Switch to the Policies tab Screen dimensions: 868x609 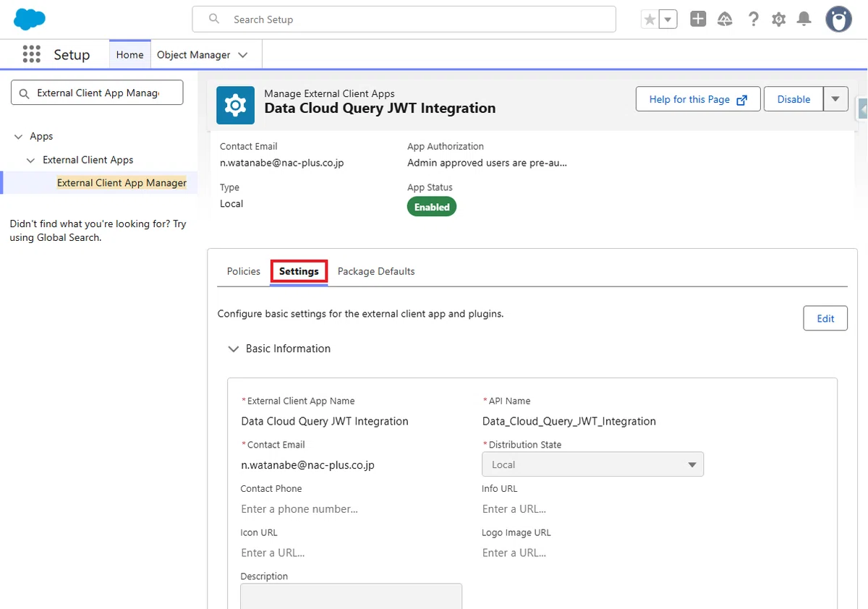pos(244,271)
